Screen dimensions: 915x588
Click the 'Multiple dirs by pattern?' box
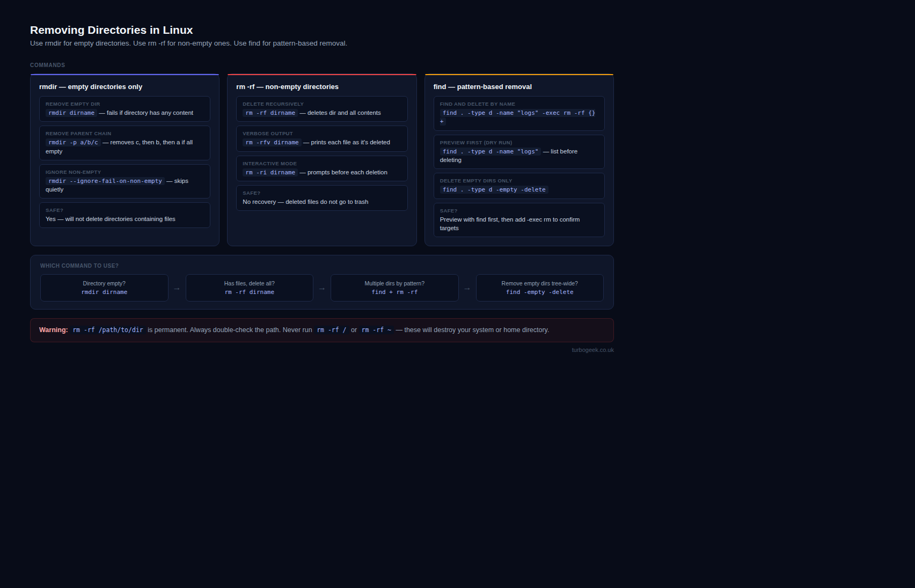pos(394,288)
